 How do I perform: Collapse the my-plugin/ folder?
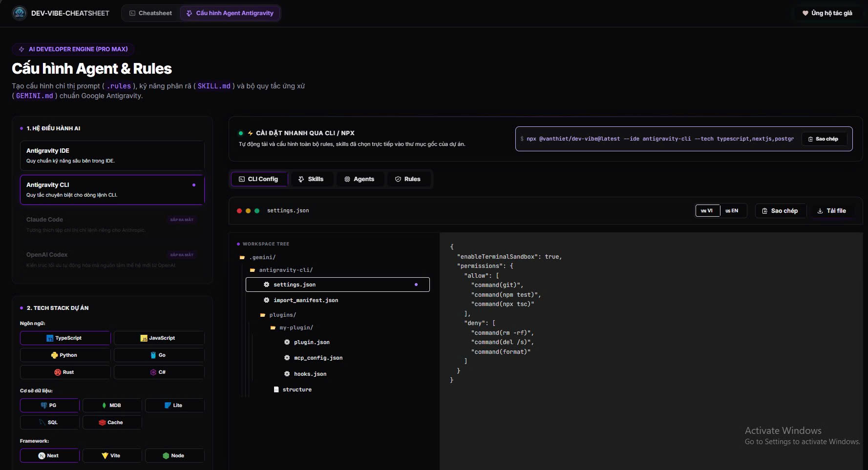coord(292,327)
